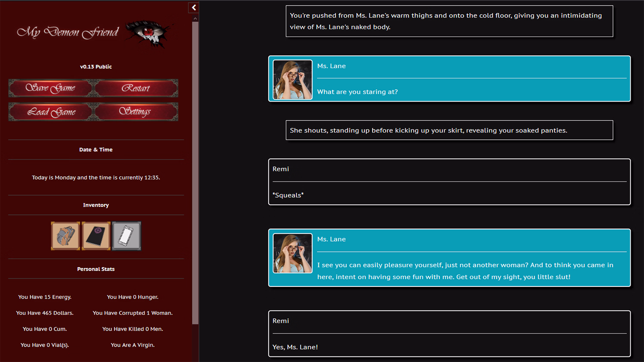Click the Inventory section heading
Image resolution: width=644 pixels, height=362 pixels.
96,205
